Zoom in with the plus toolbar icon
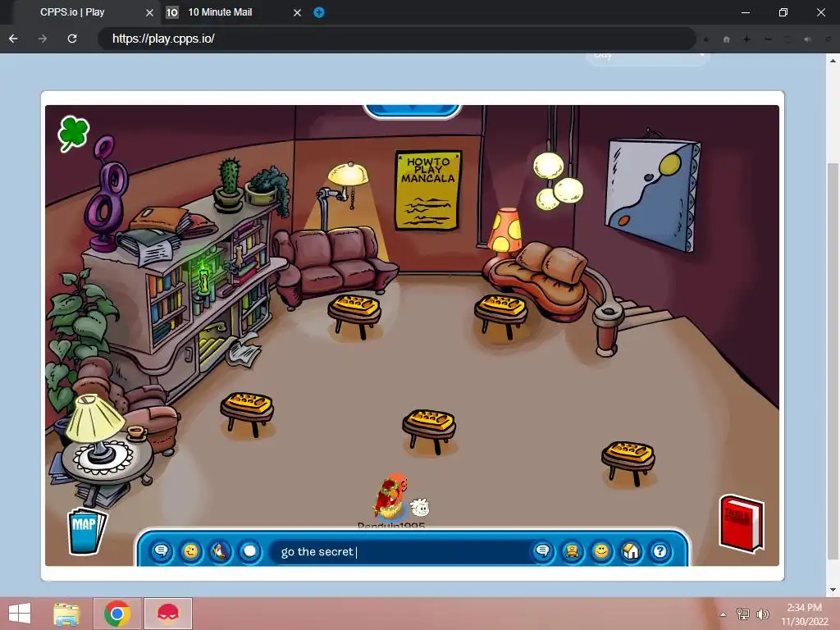Screen dimensions: 840x630 746,39
